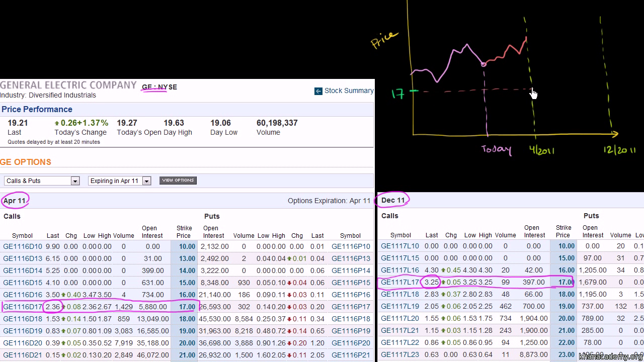Screen dimensions: 644x362
Task: Click the circled 2.36 last price
Action: 53,307
